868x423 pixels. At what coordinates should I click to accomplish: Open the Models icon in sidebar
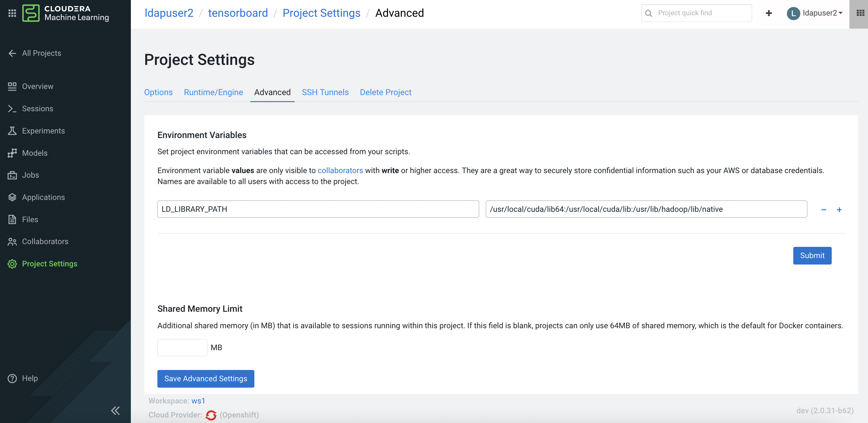pyautogui.click(x=12, y=153)
